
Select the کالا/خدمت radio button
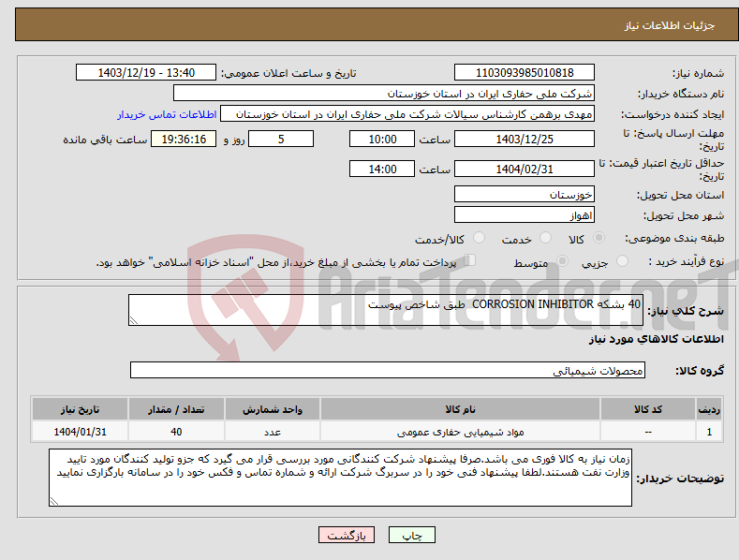(x=479, y=238)
